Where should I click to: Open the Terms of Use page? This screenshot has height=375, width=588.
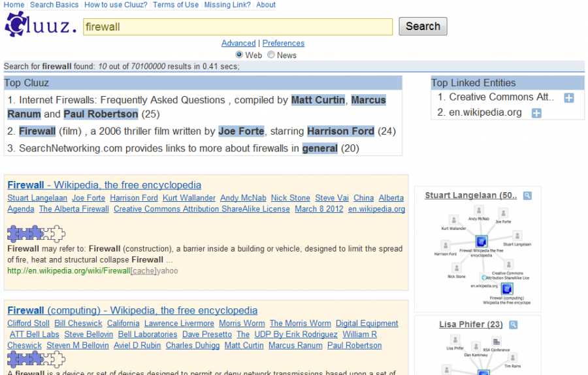point(175,5)
